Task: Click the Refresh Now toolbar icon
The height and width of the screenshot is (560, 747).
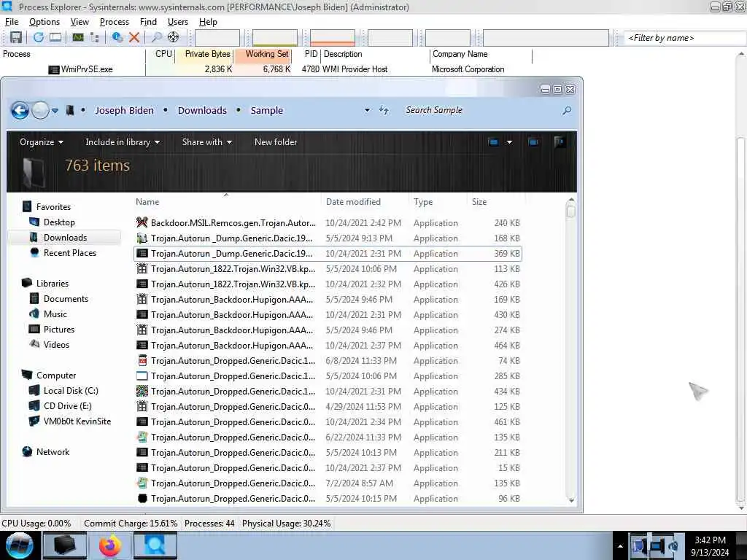Action: coord(39,37)
